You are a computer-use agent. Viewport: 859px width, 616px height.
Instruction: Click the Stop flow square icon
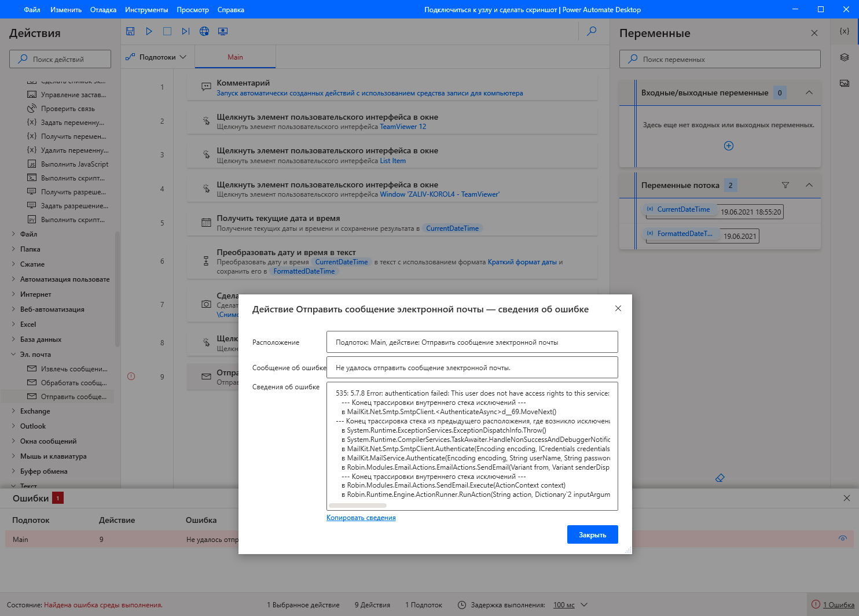click(167, 31)
